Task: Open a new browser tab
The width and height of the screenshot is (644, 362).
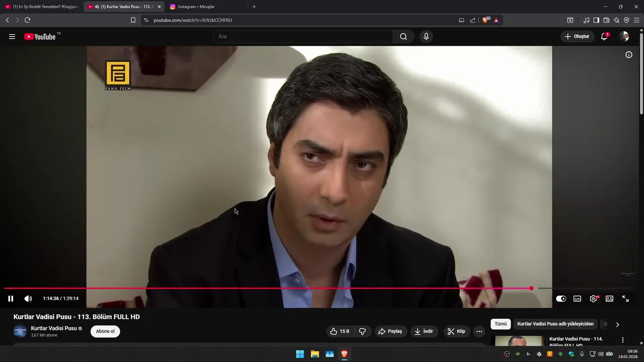Action: [x=254, y=7]
